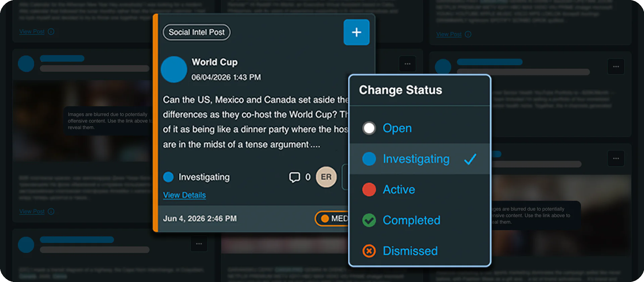Choose the Dismissed status
This screenshot has height=282, width=644.
419,251
